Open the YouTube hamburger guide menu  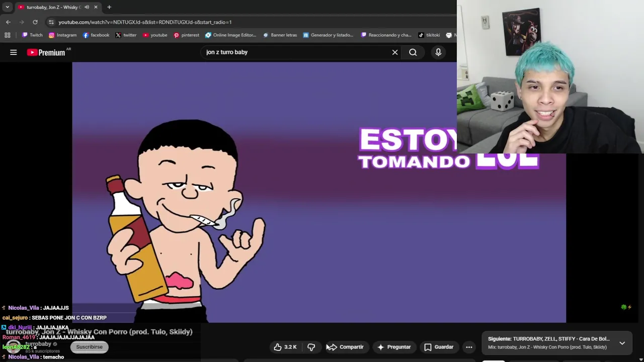coord(14,52)
